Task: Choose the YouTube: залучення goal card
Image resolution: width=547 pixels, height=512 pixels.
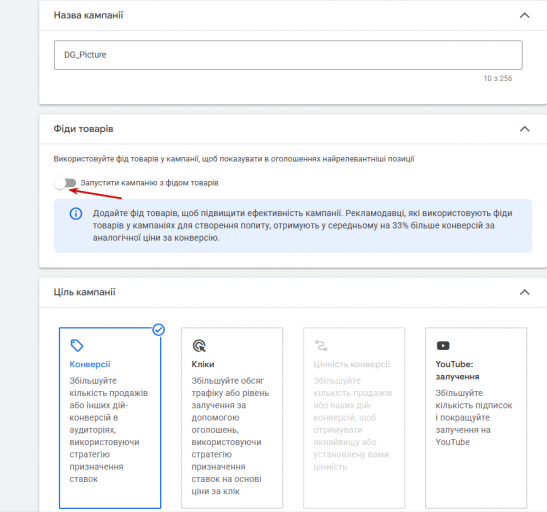Action: [476, 418]
